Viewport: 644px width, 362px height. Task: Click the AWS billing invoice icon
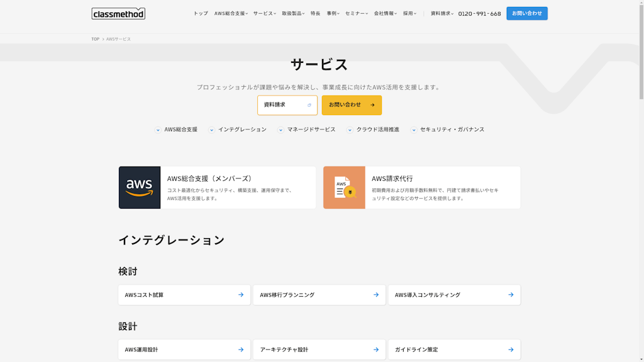tap(344, 187)
